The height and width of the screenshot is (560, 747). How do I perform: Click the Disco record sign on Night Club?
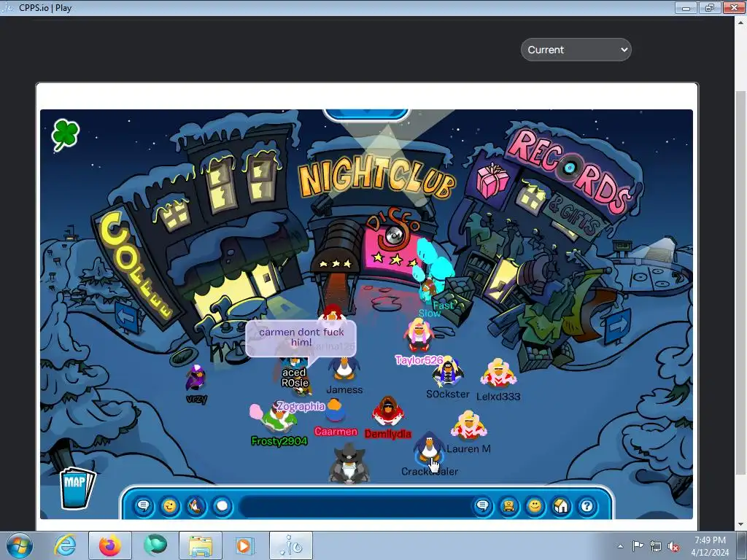pos(393,234)
